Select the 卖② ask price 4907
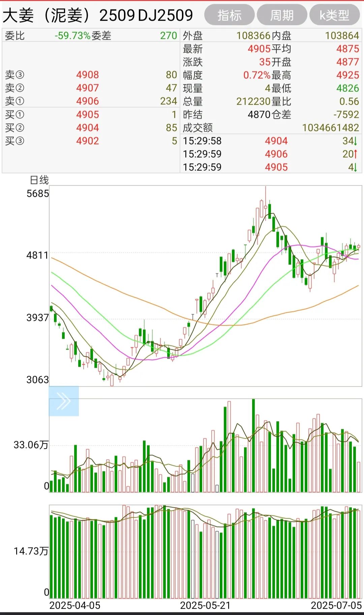Image resolution: width=364 pixels, height=615 pixels. 88,88
